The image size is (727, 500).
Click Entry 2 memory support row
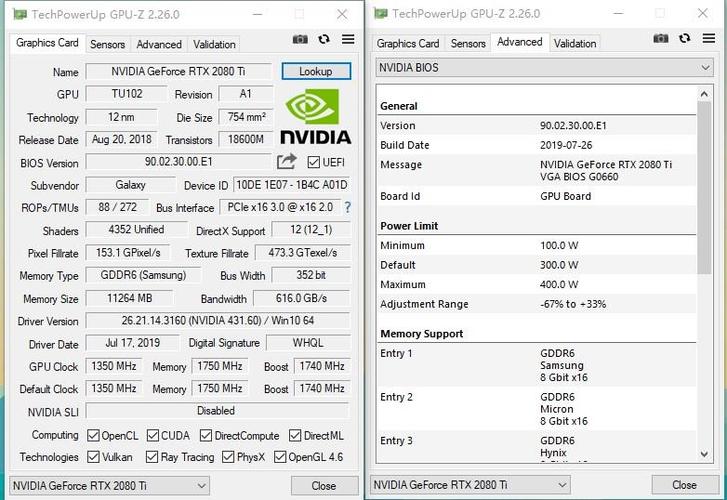click(x=536, y=409)
